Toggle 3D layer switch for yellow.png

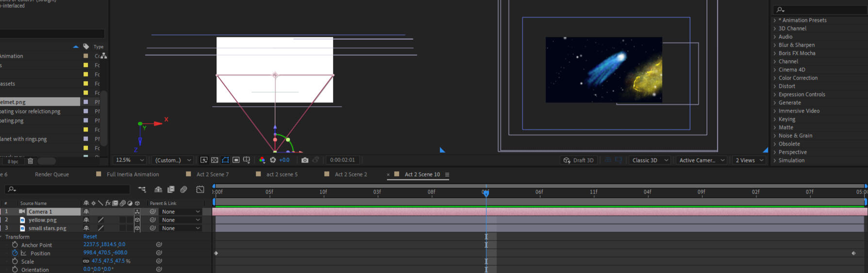tap(137, 220)
